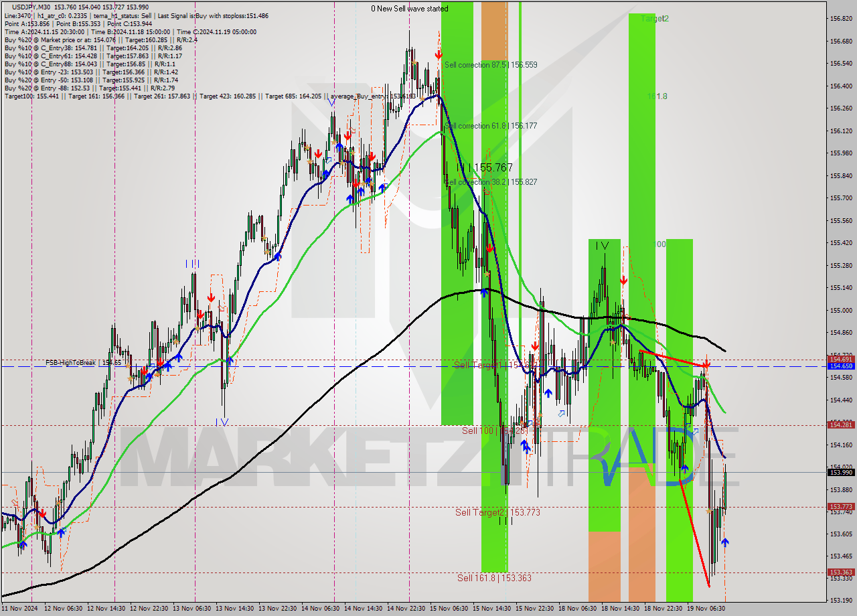The height and width of the screenshot is (616, 857).
Task: Click 'Sell correction 61.8 | 156.177' label
Action: 491,126
